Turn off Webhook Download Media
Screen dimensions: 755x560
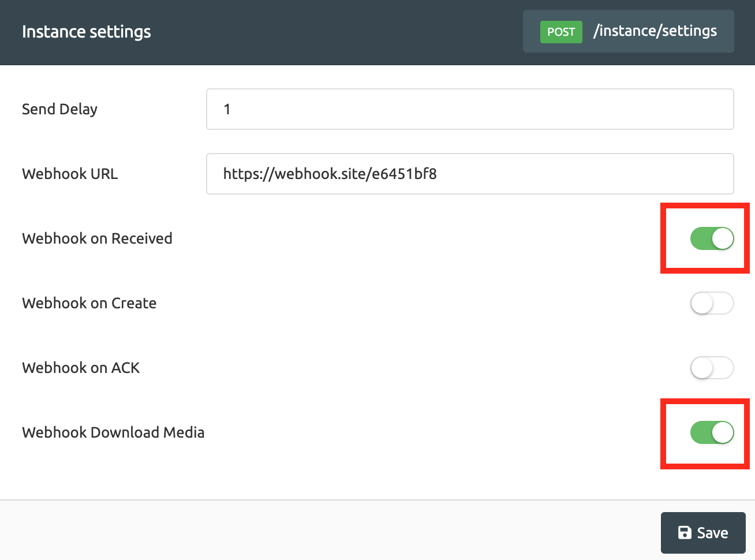712,432
